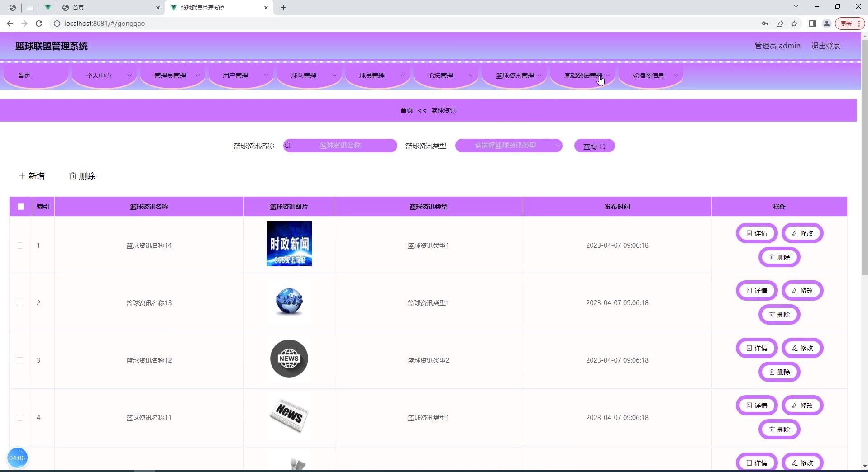Click 修改 for 篮球资讯名称11

[802, 406]
